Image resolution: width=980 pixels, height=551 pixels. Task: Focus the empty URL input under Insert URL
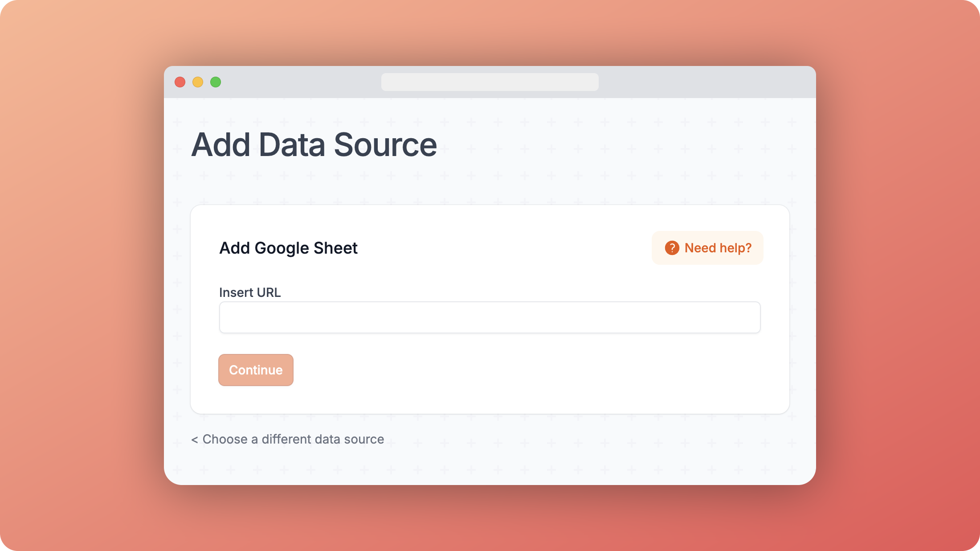coord(489,317)
